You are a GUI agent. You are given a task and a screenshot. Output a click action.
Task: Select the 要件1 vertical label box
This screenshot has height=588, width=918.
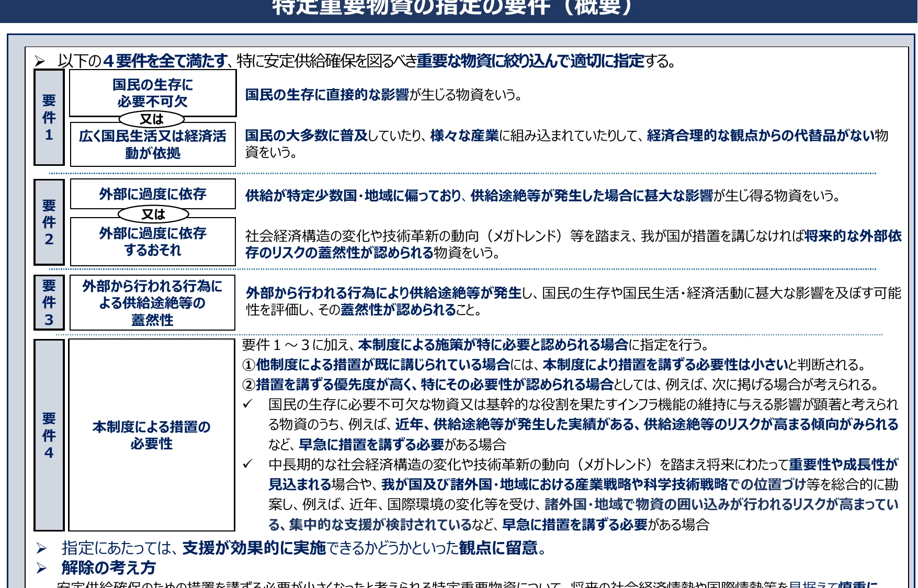(x=49, y=118)
